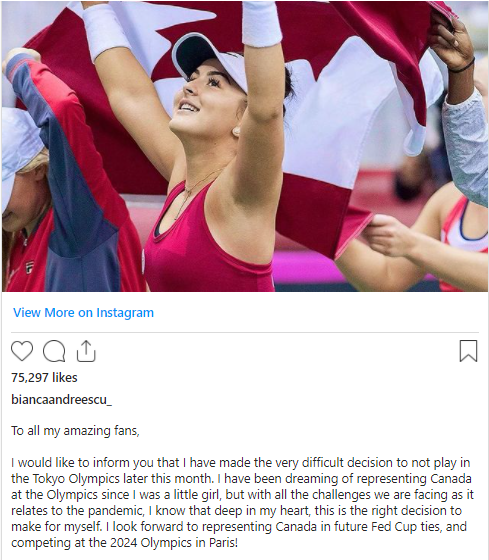This screenshot has height=560, width=489.
Task: Show who liked via 75,297 likes
Action: 44,378
